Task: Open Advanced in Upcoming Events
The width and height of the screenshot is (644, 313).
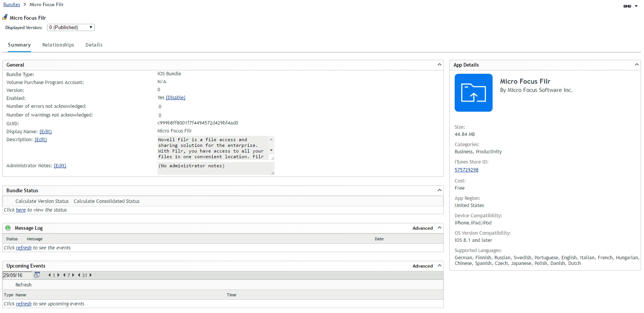Action: pos(423,266)
